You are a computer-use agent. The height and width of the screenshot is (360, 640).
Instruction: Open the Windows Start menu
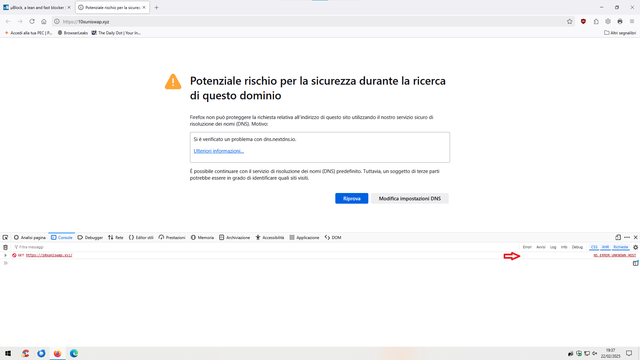tap(8, 353)
